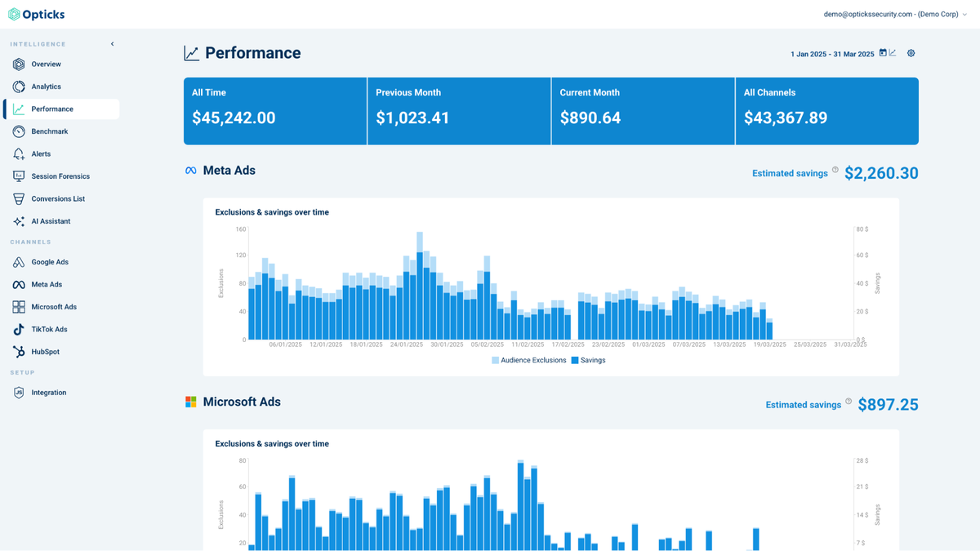Click the Google Ads channel icon
980x551 pixels.
coord(18,261)
